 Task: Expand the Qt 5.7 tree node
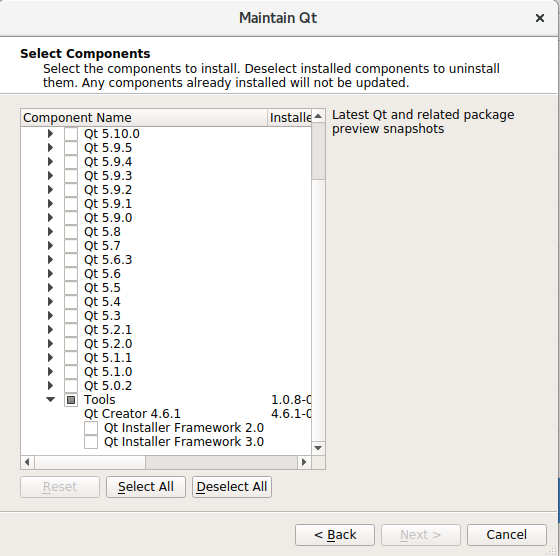coord(50,246)
